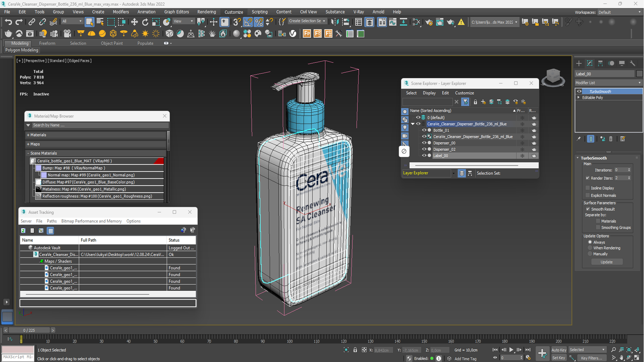
Task: Toggle the Angle Snap icon
Action: [x=248, y=22]
